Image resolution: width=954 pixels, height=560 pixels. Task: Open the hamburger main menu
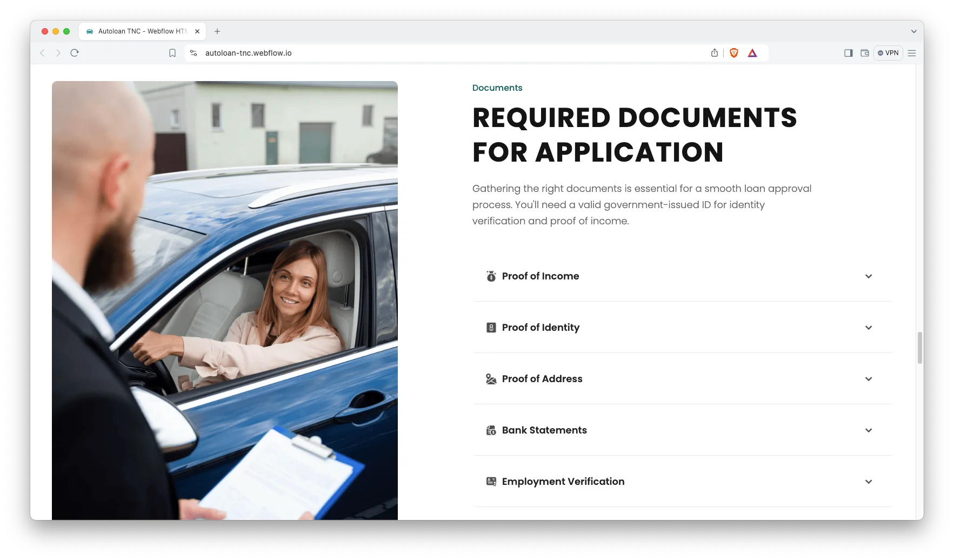coord(912,53)
